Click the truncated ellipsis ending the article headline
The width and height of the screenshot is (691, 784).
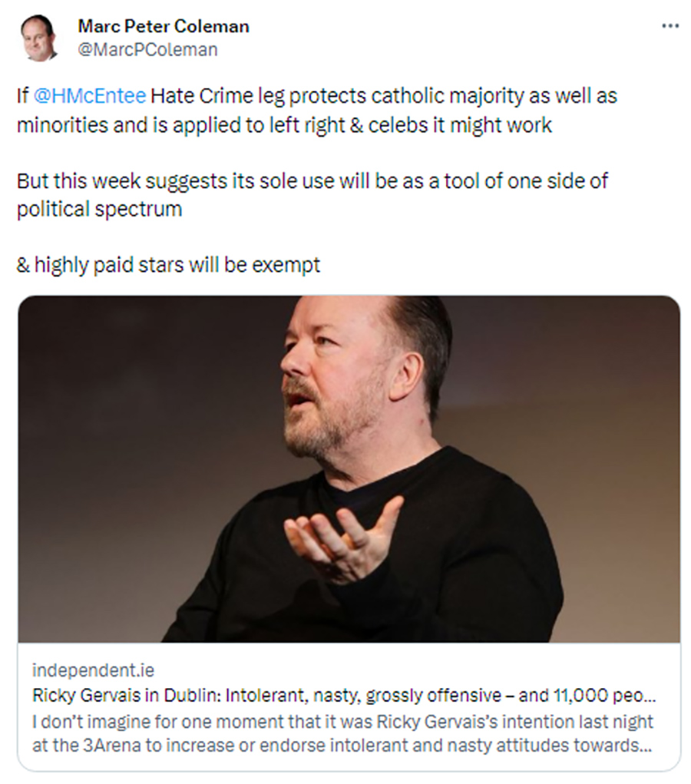pyautogui.click(x=650, y=696)
